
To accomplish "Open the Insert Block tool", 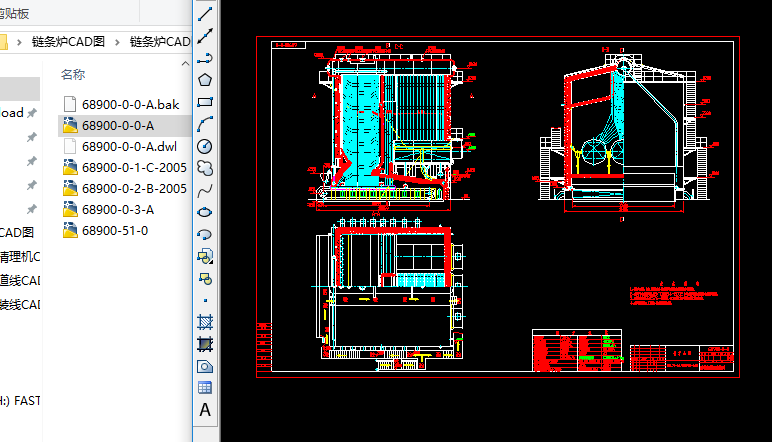I will pos(205,256).
